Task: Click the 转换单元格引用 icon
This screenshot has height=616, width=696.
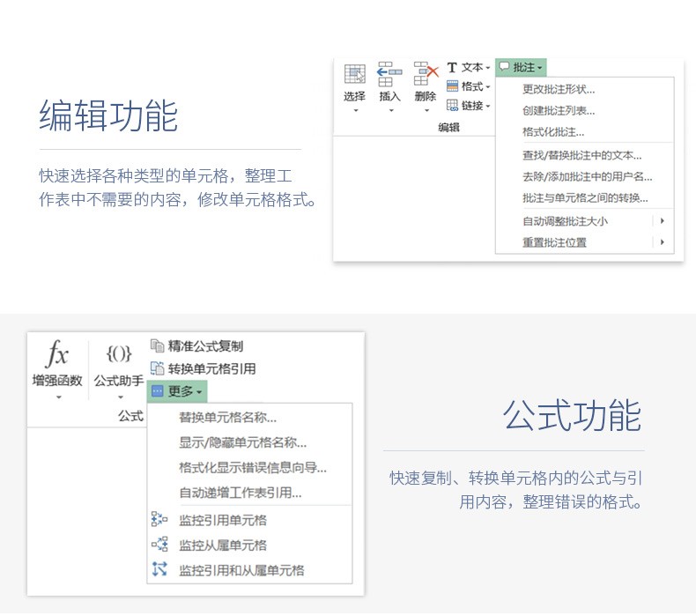Action: point(157,368)
